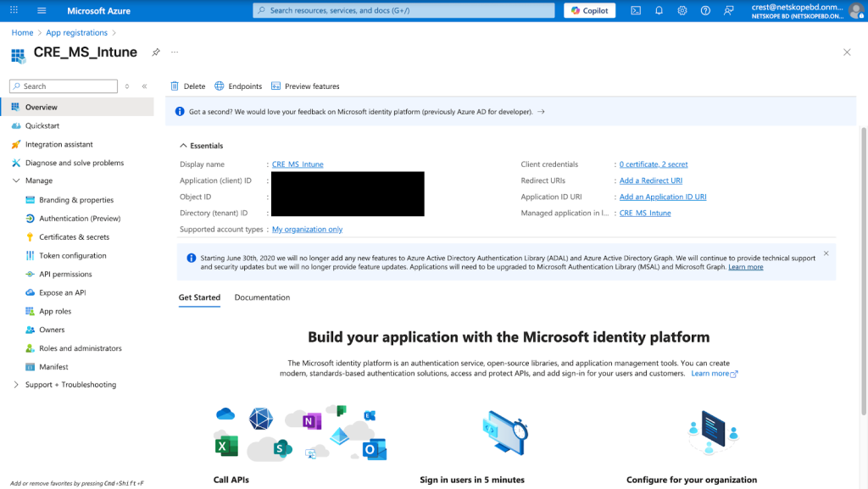
Task: Click the Branding & properties icon
Action: pyautogui.click(x=30, y=200)
